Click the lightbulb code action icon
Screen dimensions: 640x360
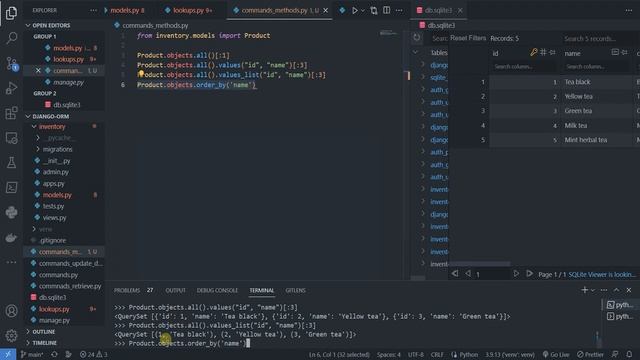(141, 73)
